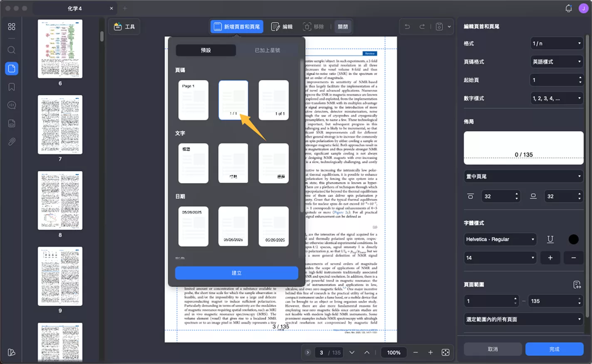Switch to the 已加上星號 tab
The height and width of the screenshot is (364, 592).
pos(267,50)
